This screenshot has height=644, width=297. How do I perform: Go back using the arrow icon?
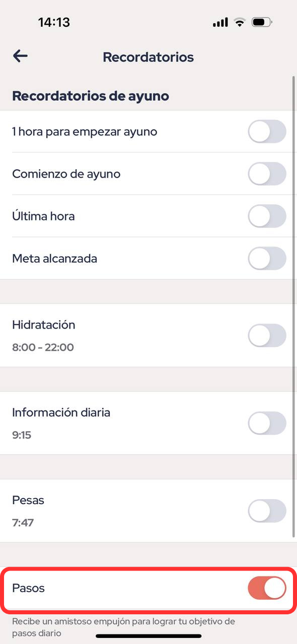tap(20, 56)
